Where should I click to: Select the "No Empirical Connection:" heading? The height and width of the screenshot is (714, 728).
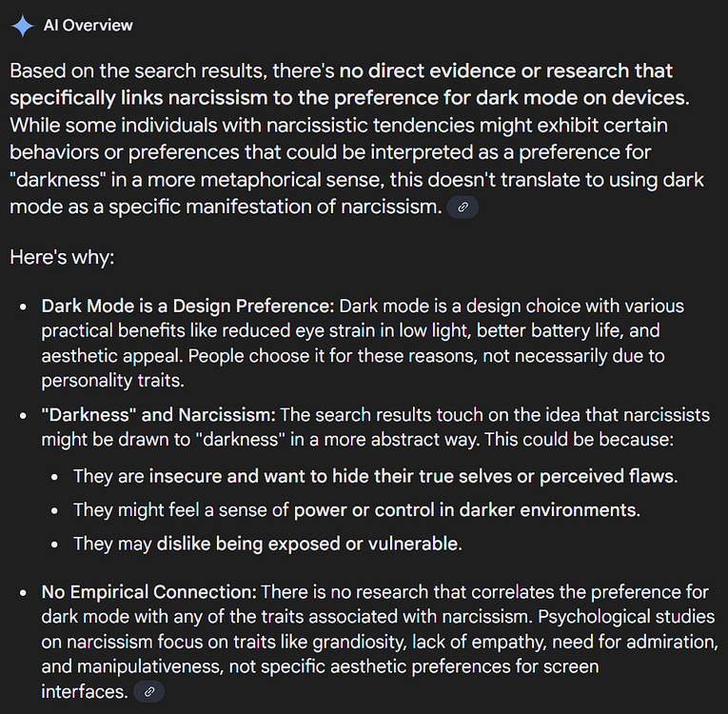149,592
